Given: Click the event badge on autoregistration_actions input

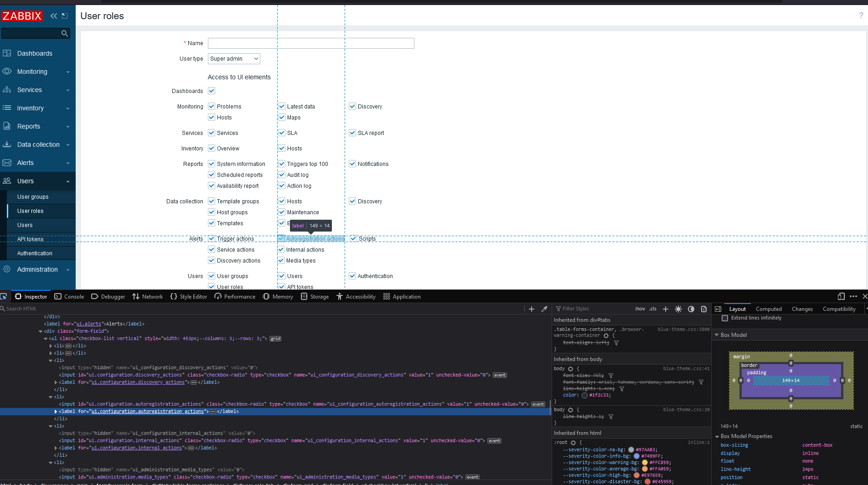Looking at the screenshot, I should (538, 404).
